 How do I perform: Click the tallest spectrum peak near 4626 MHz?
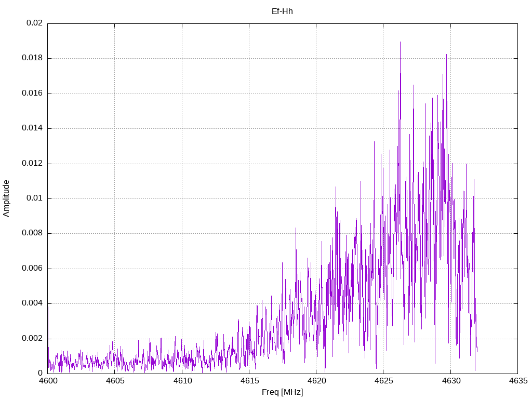[400, 43]
